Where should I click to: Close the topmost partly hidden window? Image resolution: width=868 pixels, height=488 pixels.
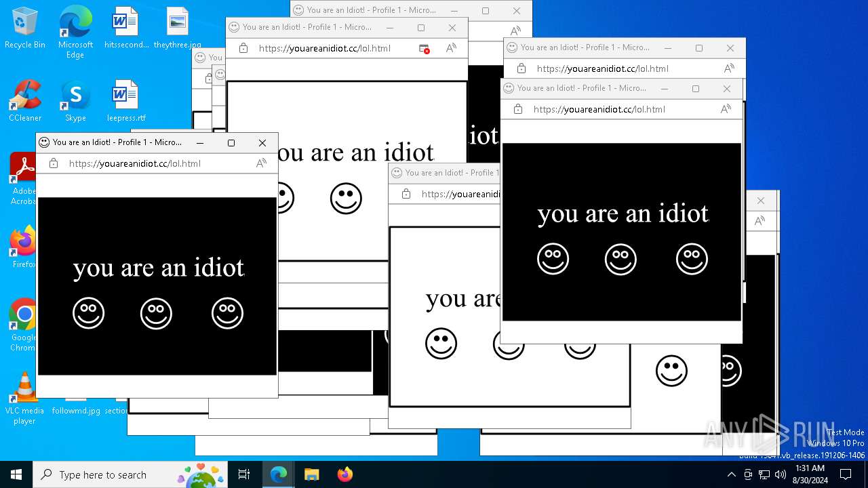pos(517,11)
